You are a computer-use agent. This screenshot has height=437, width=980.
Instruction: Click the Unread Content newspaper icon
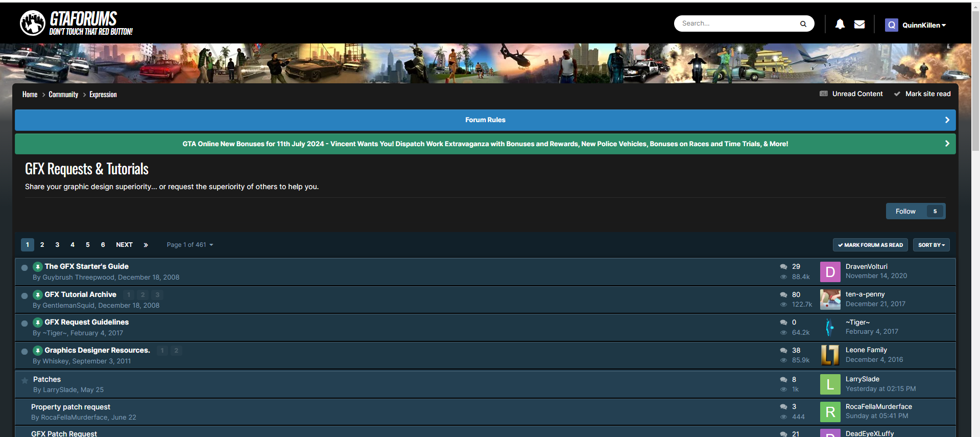[x=823, y=94]
